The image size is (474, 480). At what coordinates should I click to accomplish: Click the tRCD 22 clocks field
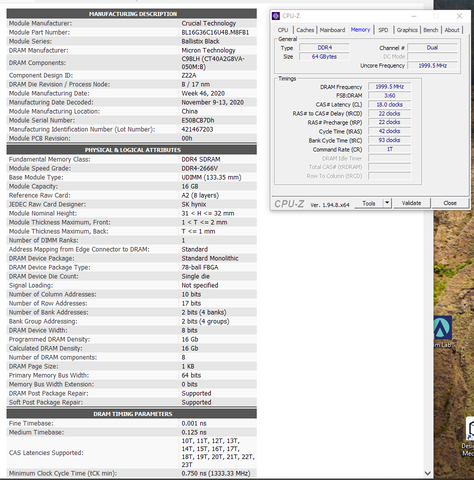coord(390,114)
